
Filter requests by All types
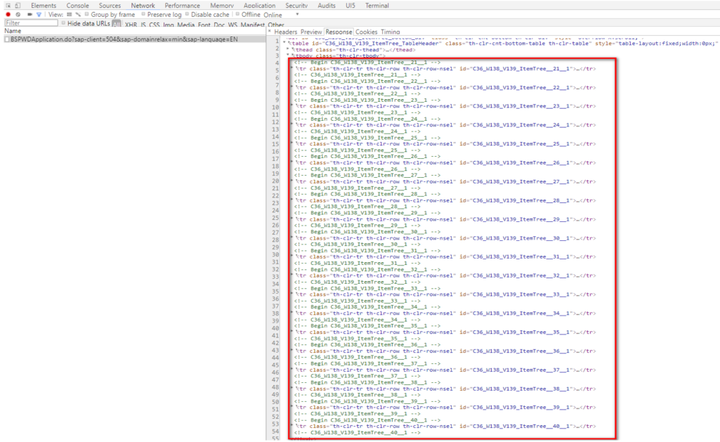[117, 23]
